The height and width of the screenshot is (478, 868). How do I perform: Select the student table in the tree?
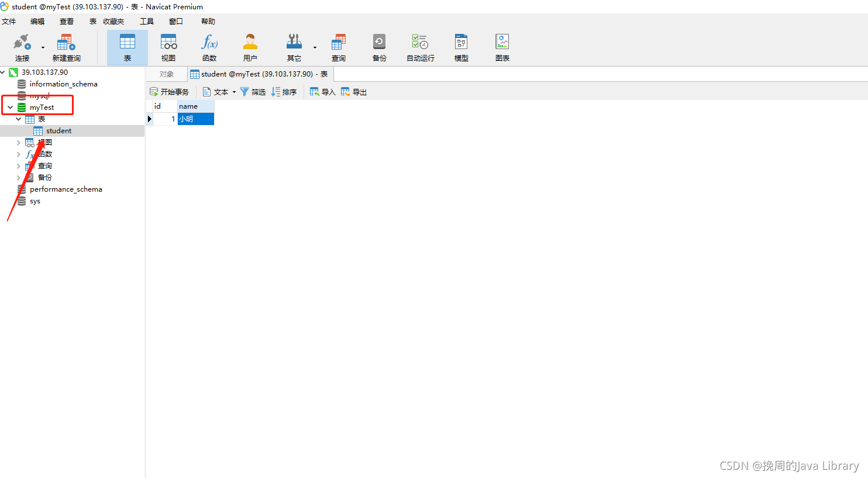pos(58,131)
